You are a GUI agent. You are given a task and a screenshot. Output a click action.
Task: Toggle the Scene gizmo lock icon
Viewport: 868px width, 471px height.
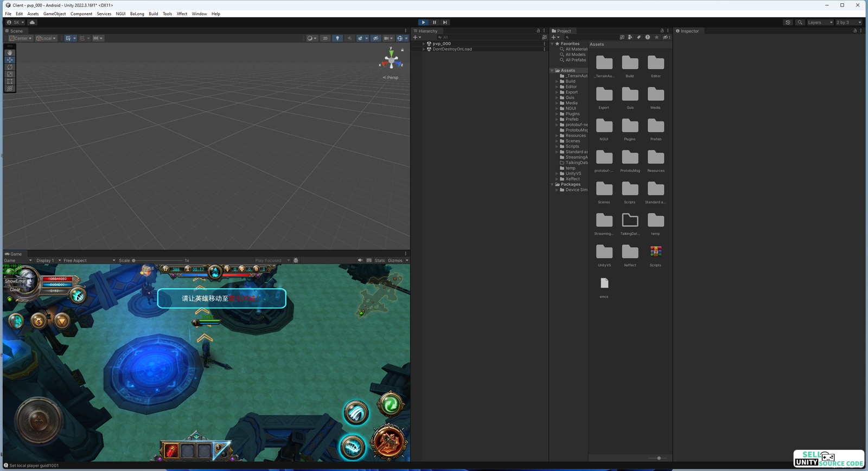[x=403, y=50]
